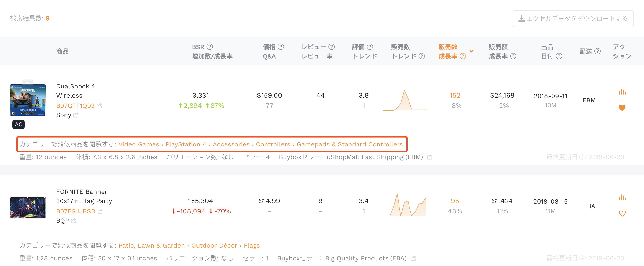The width and height of the screenshot is (644, 266).
Task: Browse the Video Games category link
Action: [139, 144]
